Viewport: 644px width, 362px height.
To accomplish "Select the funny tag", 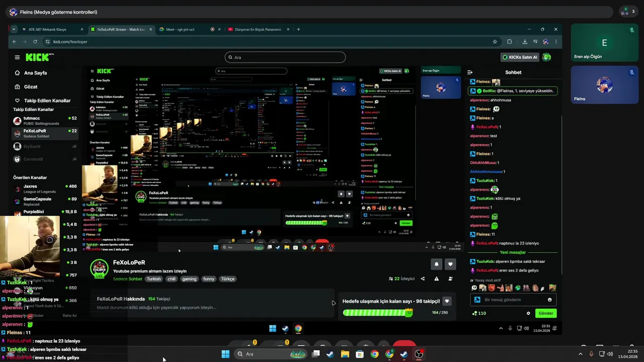I will point(209,279).
